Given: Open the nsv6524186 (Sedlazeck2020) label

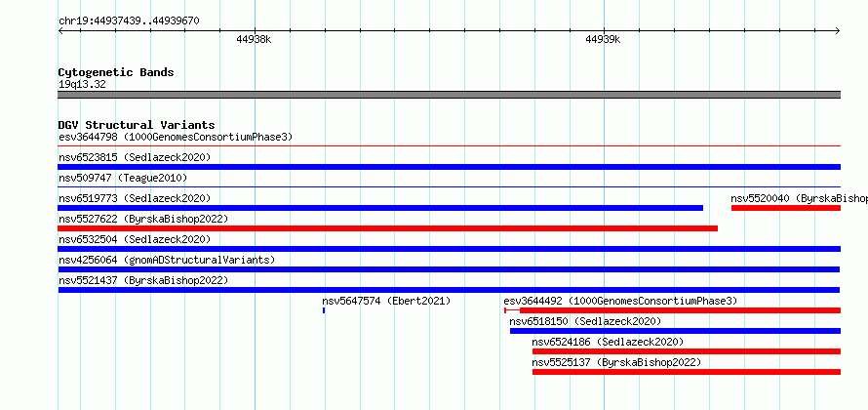Looking at the screenshot, I should pyautogui.click(x=608, y=342).
